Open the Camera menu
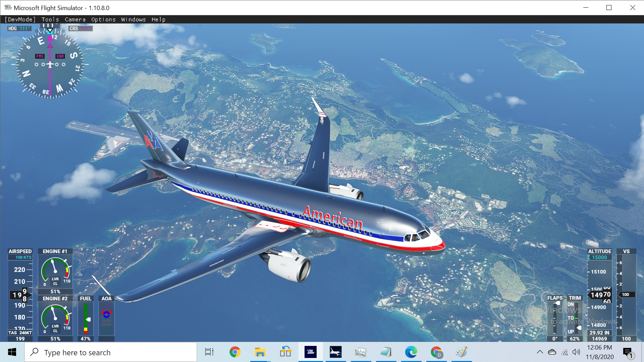 (75, 19)
